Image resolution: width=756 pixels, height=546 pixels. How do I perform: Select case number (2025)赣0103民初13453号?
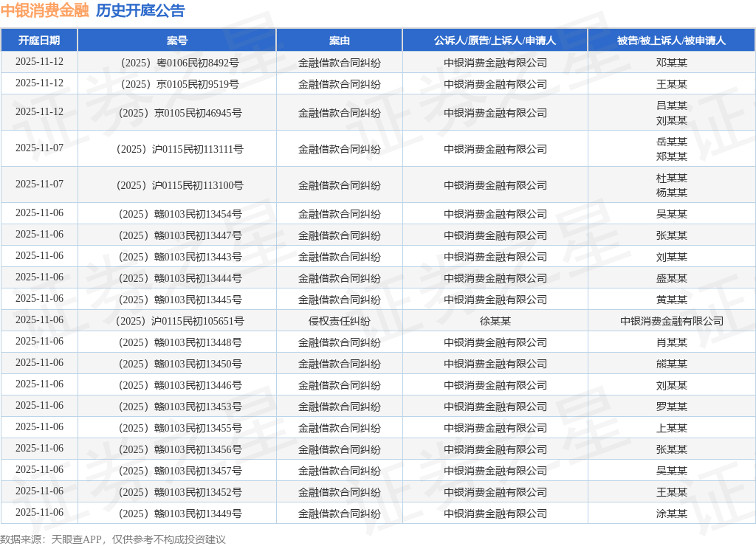pos(180,407)
